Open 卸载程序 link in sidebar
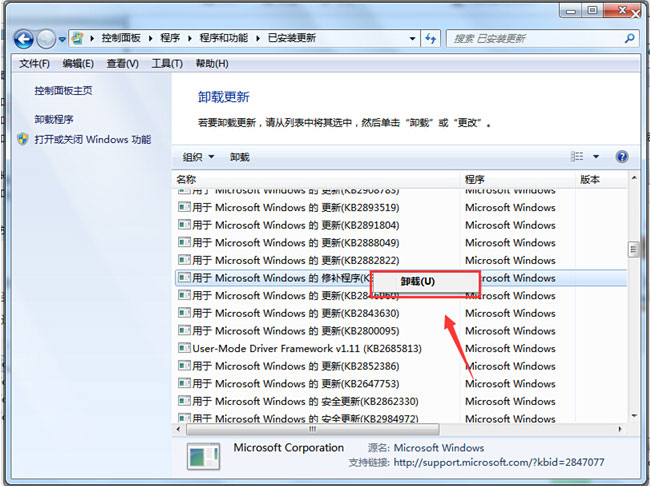Image resolution: width=650 pixels, height=486 pixels. tap(54, 119)
